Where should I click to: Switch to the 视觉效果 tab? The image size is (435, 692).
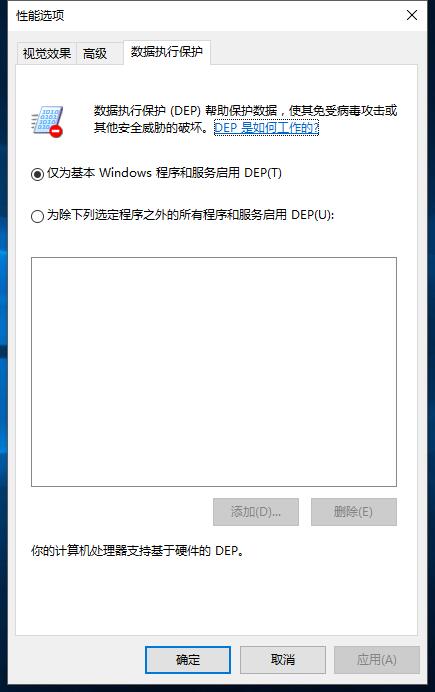coord(47,53)
